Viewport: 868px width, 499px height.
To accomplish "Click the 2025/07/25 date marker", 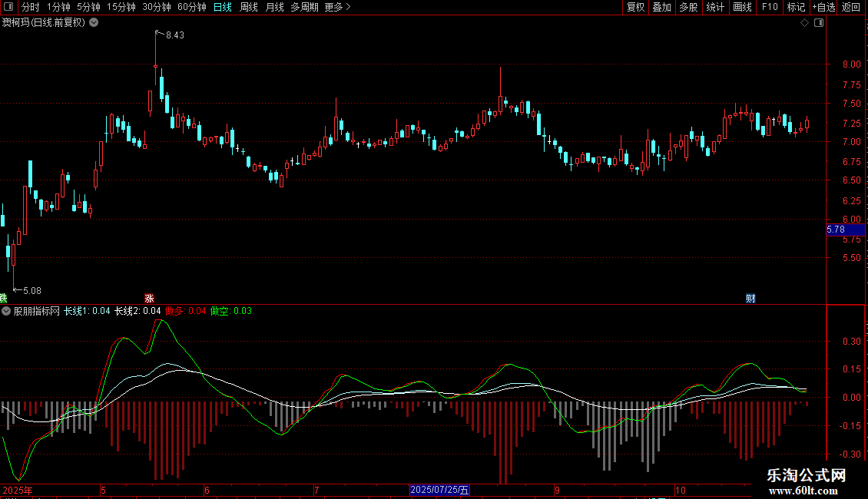I will 439,490.
